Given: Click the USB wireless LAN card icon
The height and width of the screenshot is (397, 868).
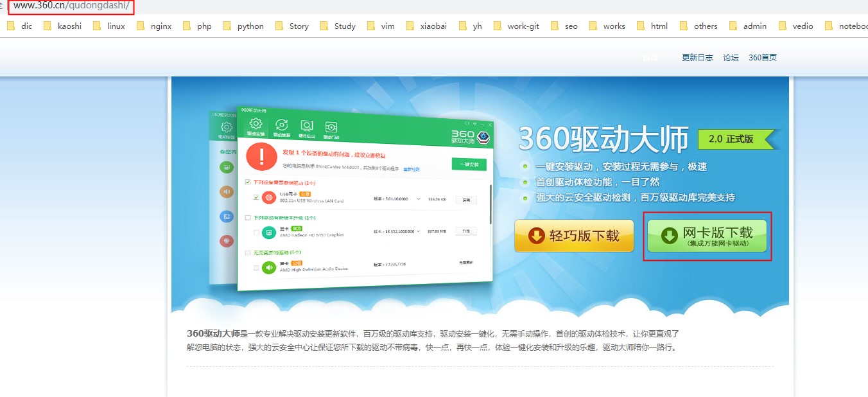Looking at the screenshot, I should pyautogui.click(x=270, y=197).
